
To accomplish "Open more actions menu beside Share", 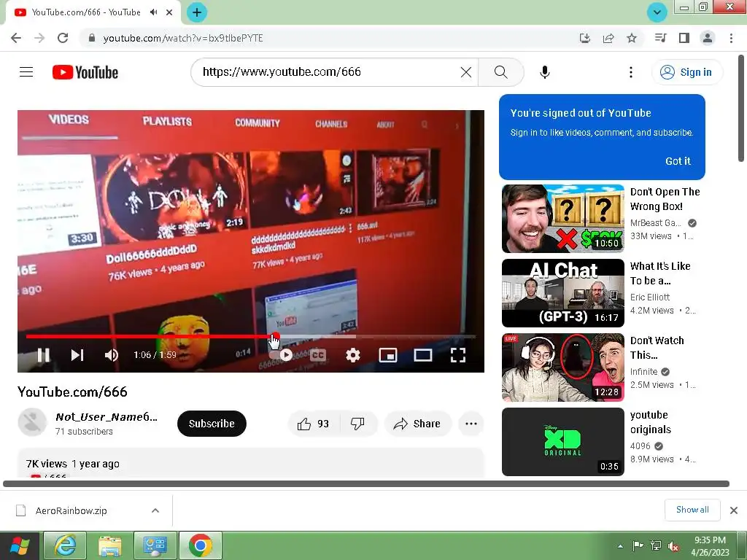I will (471, 424).
